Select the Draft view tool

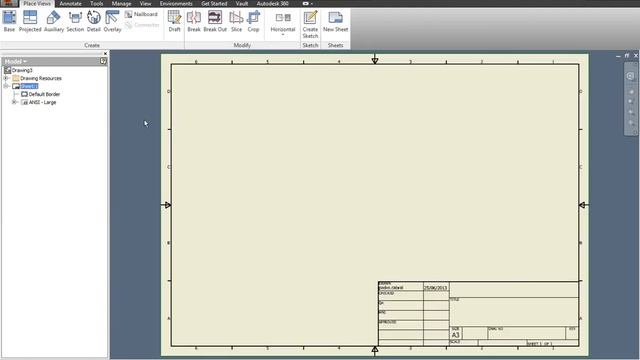(174, 22)
